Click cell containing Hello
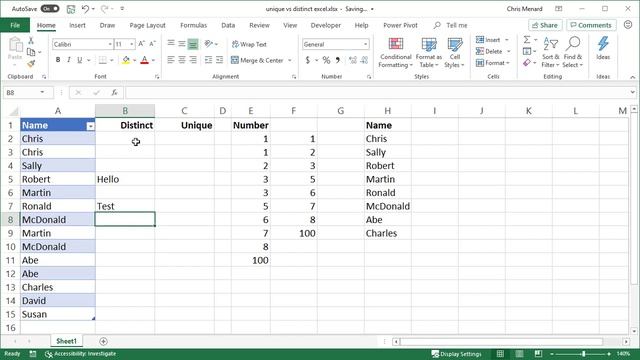640x360 pixels. (x=125, y=179)
